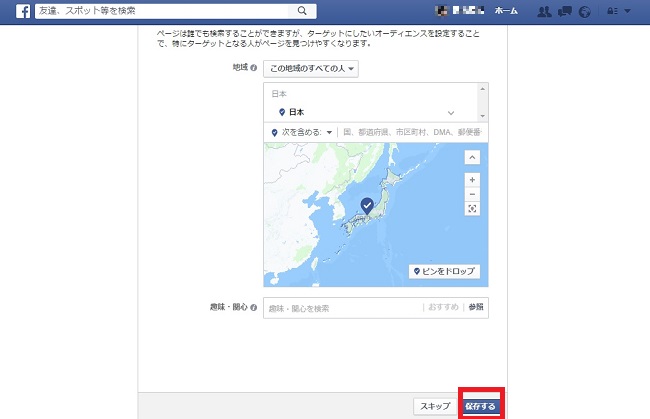The height and width of the screenshot is (419, 650).
Task: Click the 保存する button
Action: pos(480,407)
